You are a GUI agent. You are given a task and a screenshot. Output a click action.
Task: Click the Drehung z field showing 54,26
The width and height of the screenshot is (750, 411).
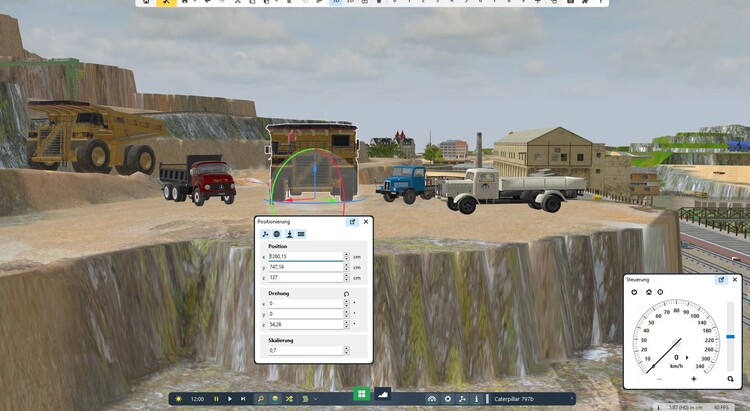(306, 324)
